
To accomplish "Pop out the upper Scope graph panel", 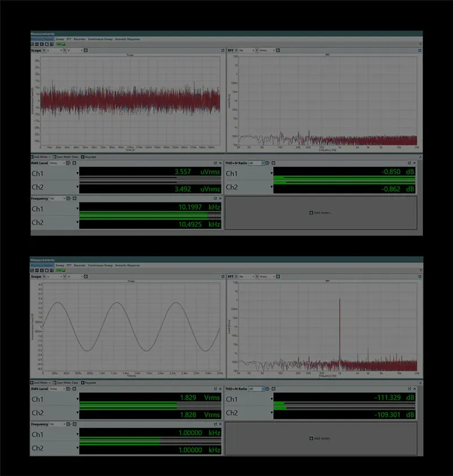I will pos(223,50).
